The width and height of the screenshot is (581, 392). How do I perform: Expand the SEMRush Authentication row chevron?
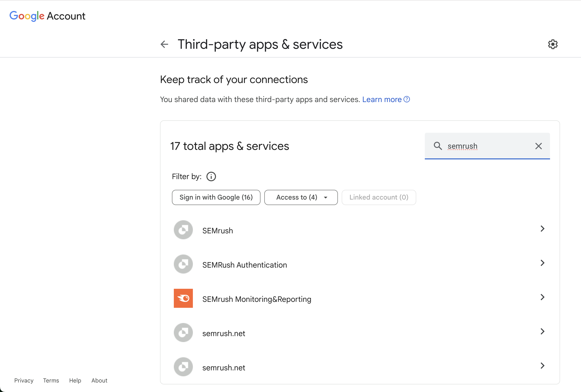pyautogui.click(x=542, y=263)
